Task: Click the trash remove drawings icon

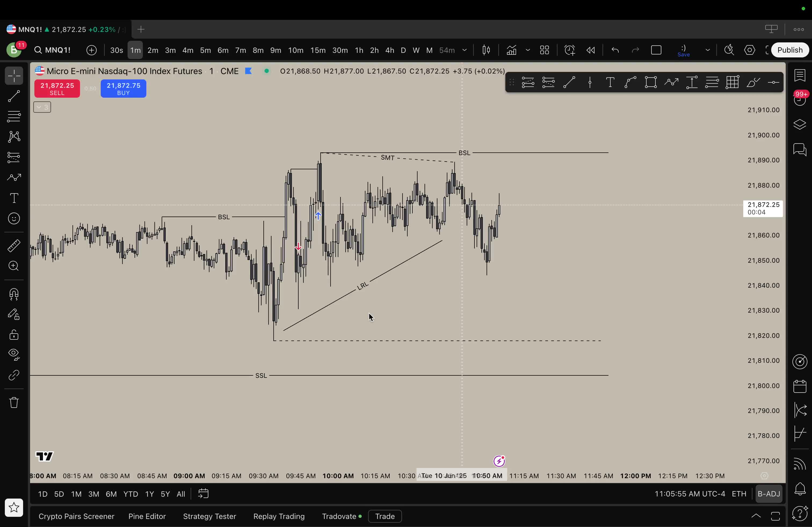Action: (14, 402)
